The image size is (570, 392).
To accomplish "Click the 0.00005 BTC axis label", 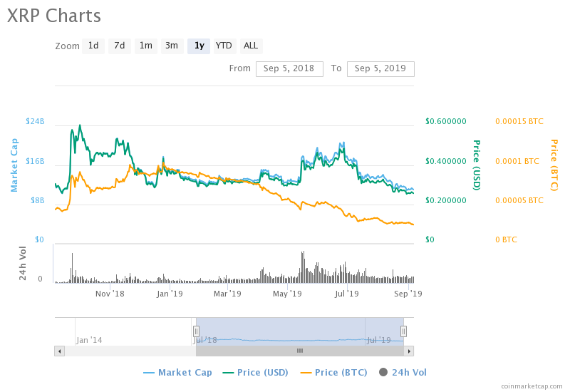I will (x=519, y=200).
